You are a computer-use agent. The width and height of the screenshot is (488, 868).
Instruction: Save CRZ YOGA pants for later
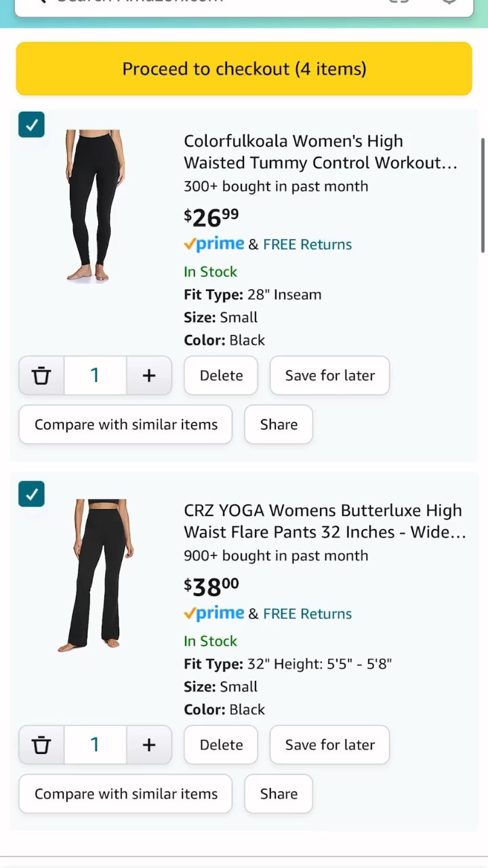click(329, 745)
